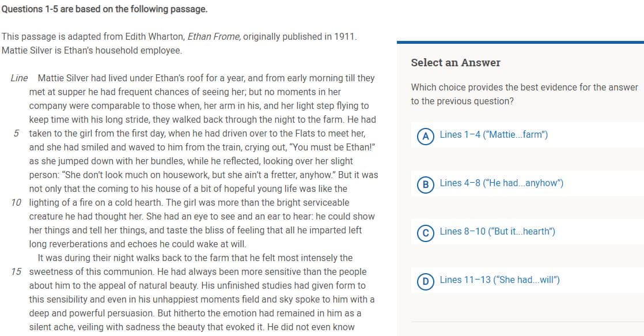Click the italic 'Ethan Frome' title
The width and height of the screenshot is (644, 336).
pos(214,36)
